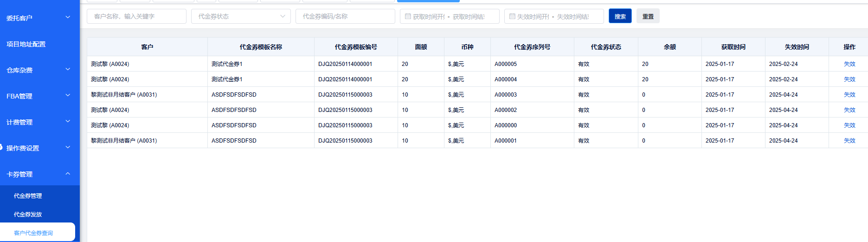Screen dimensions: 868x242
Task: Click the 余额 column header
Action: pyautogui.click(x=670, y=47)
